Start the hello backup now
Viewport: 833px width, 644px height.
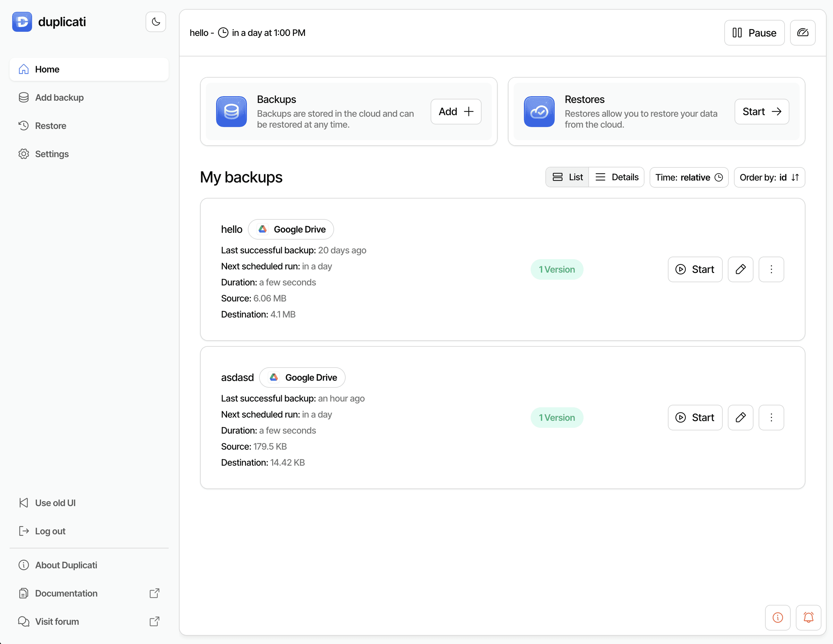point(695,269)
